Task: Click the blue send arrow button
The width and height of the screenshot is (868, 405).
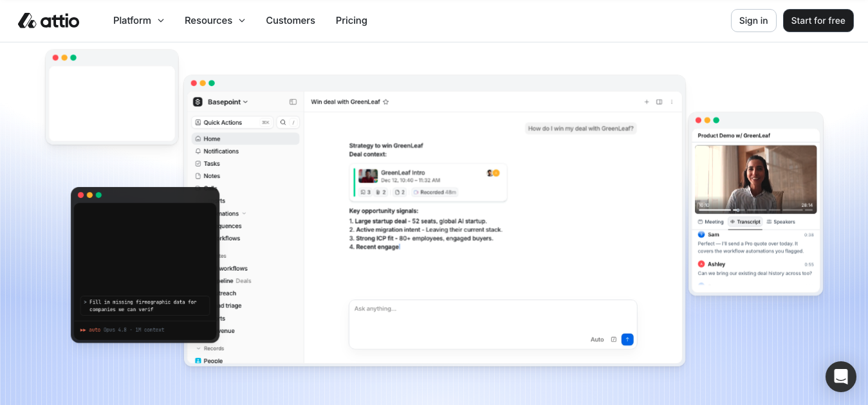Action: pos(627,339)
